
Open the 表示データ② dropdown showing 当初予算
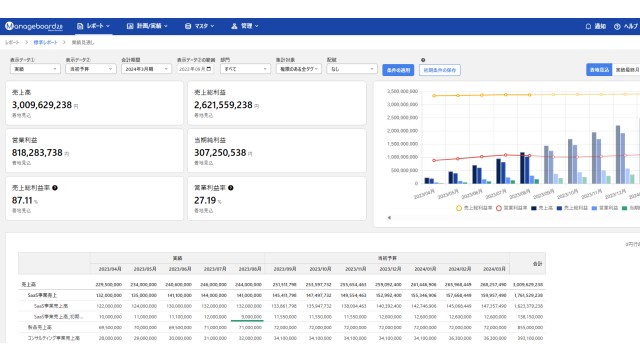click(91, 69)
